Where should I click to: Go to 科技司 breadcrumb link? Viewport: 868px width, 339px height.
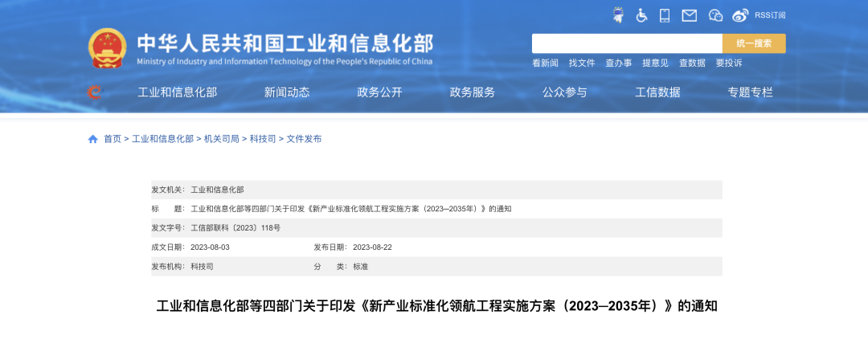click(x=262, y=139)
